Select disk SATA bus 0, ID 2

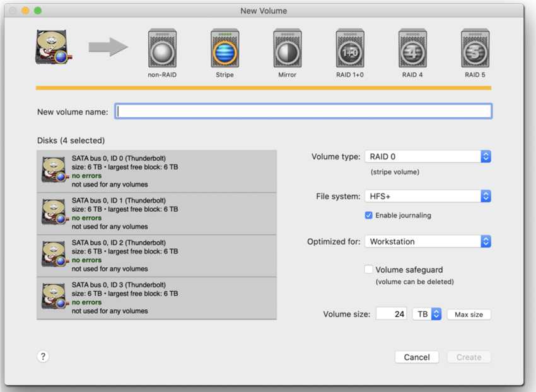pyautogui.click(x=156, y=255)
